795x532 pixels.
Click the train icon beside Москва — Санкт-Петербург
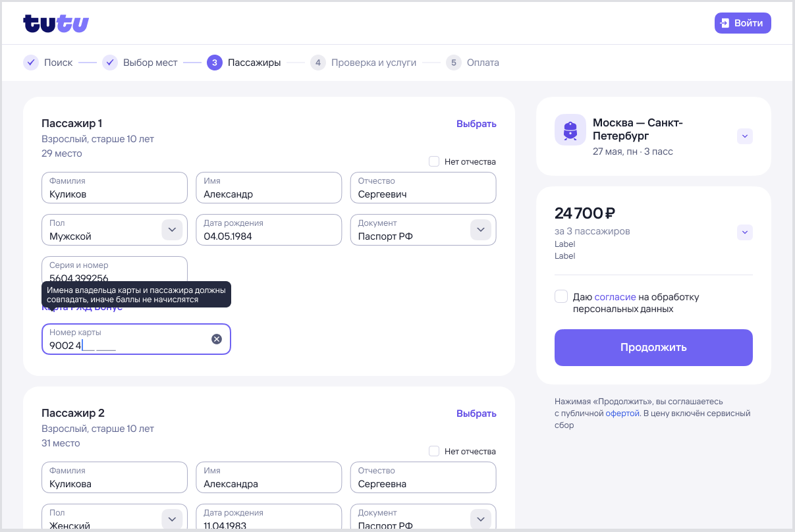click(570, 130)
